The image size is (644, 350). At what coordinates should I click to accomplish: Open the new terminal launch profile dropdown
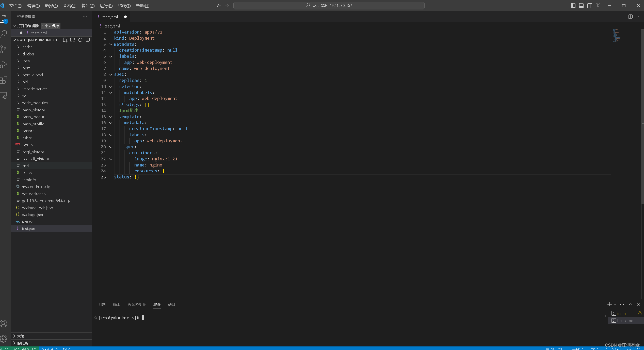615,305
